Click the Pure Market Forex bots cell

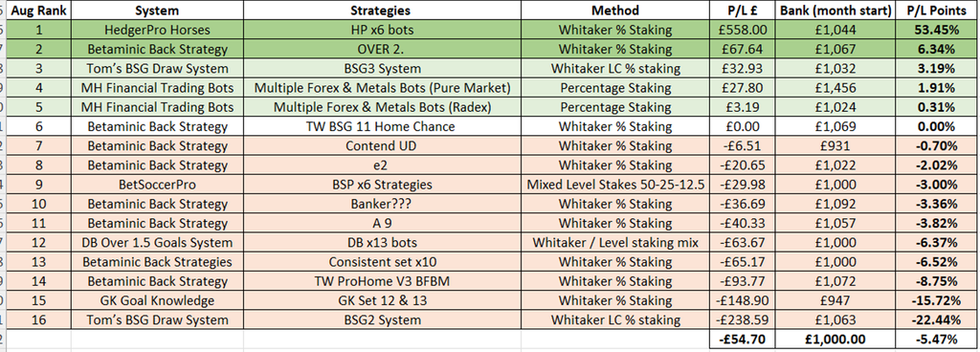pos(382,87)
